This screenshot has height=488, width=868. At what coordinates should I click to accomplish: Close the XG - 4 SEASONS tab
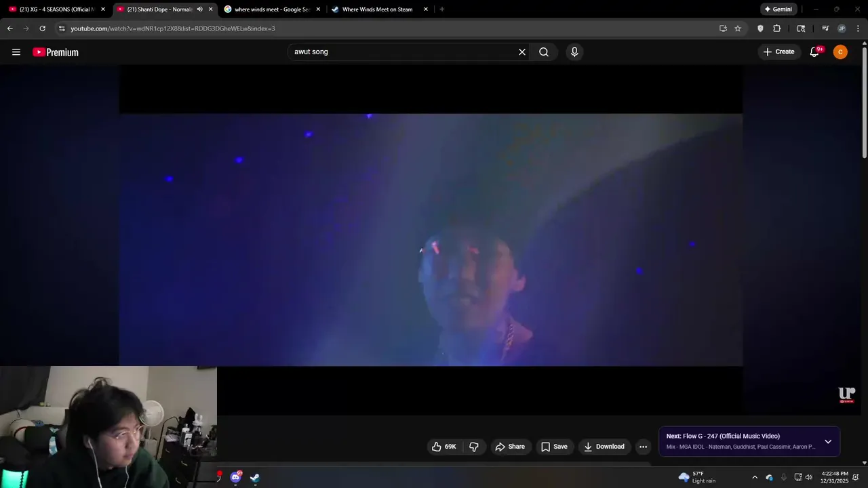coord(103,9)
